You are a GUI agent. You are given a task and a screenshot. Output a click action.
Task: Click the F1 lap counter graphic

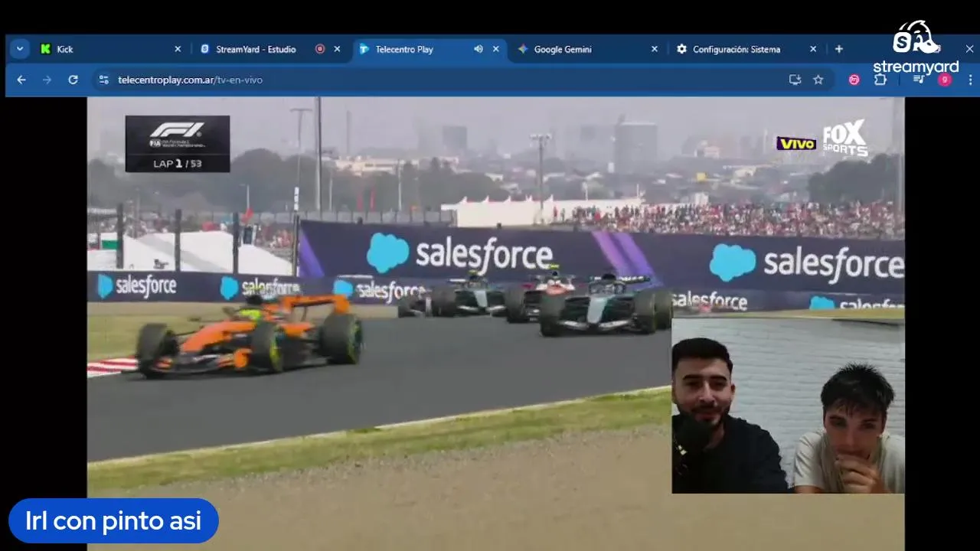click(x=178, y=144)
